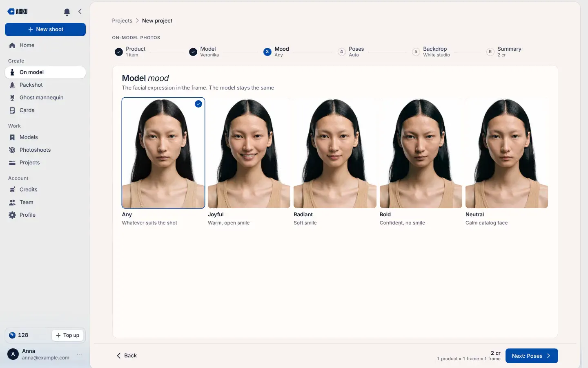Open the Team people icon

point(12,202)
